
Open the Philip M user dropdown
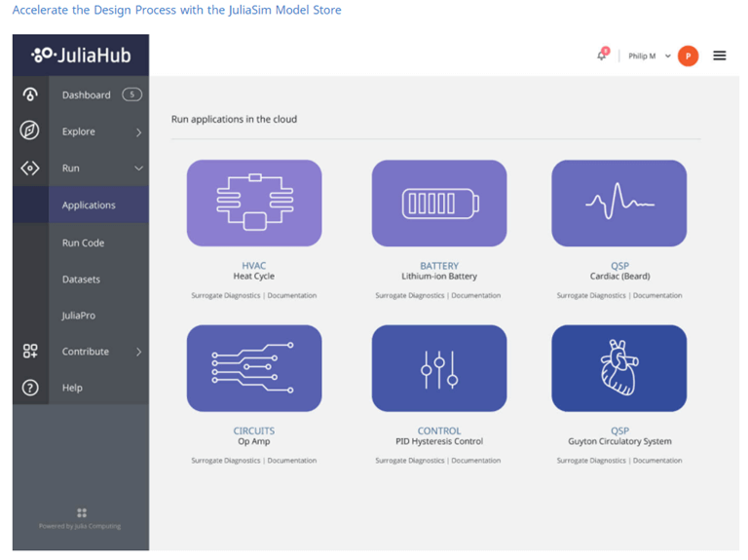650,56
